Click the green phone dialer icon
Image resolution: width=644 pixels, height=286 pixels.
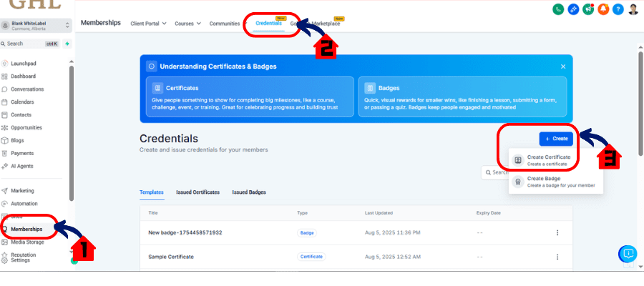coord(558,9)
